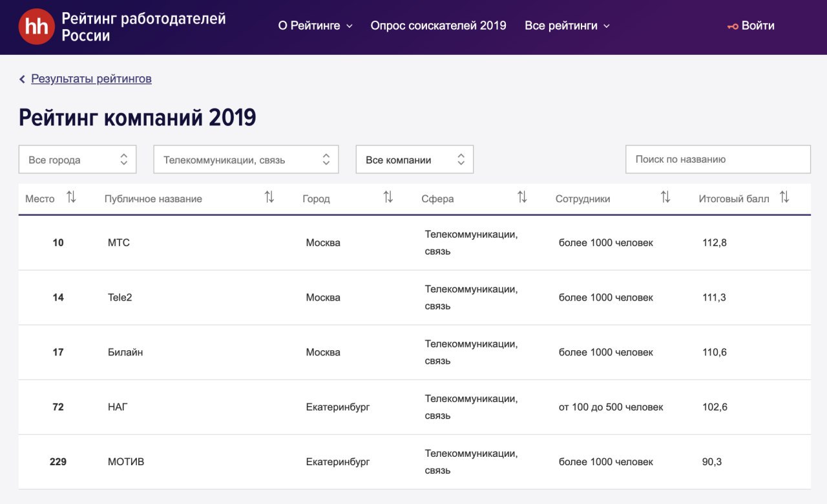Click the score 102,6 cell
Screen dimensions: 827x504
[x=715, y=408]
